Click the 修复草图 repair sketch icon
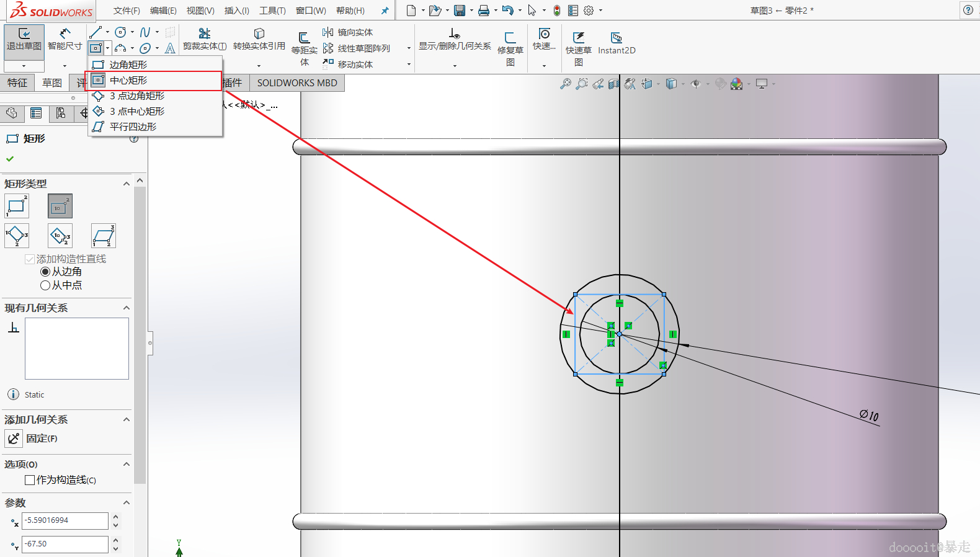The width and height of the screenshot is (980, 557). [510, 38]
